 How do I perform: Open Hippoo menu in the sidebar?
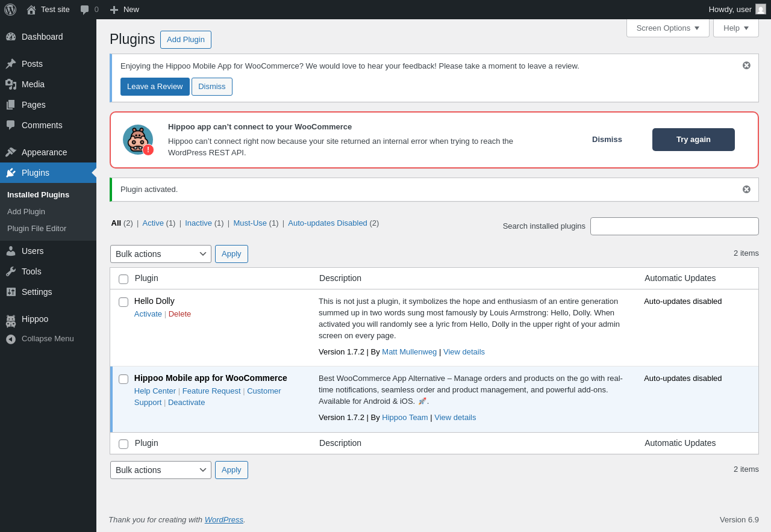35,319
